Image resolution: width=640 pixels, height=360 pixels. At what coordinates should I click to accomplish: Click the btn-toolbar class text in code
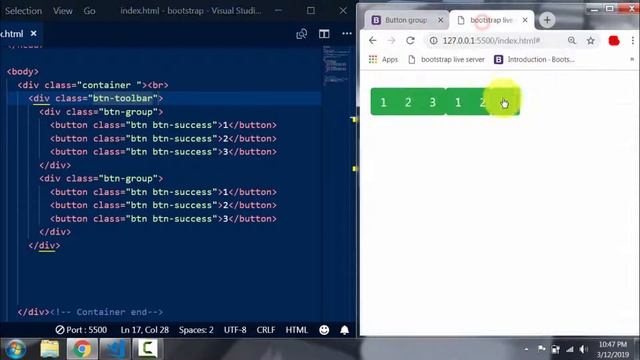pyautogui.click(x=122, y=98)
